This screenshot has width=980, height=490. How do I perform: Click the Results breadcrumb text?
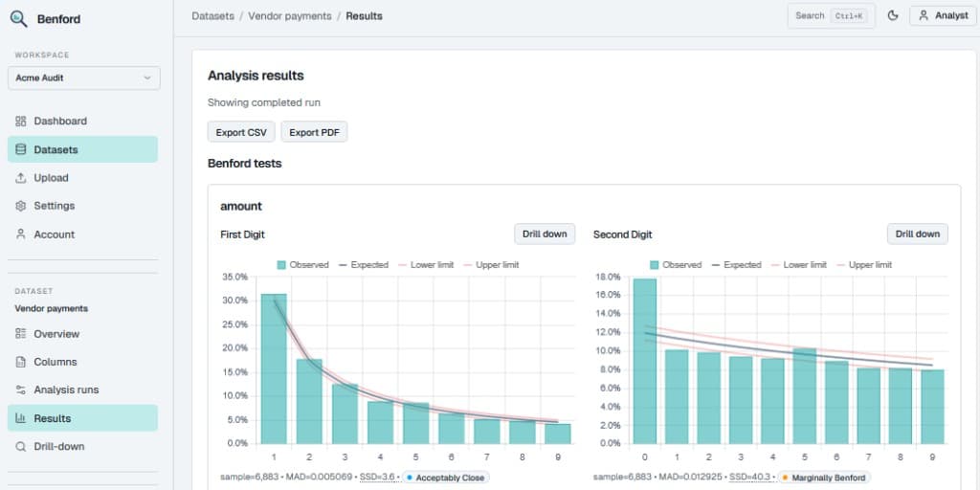tap(364, 16)
